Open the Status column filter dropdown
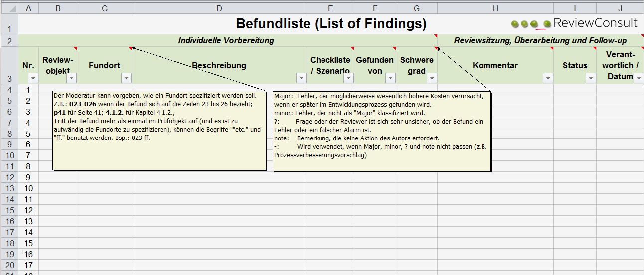644x275 pixels. (x=591, y=78)
